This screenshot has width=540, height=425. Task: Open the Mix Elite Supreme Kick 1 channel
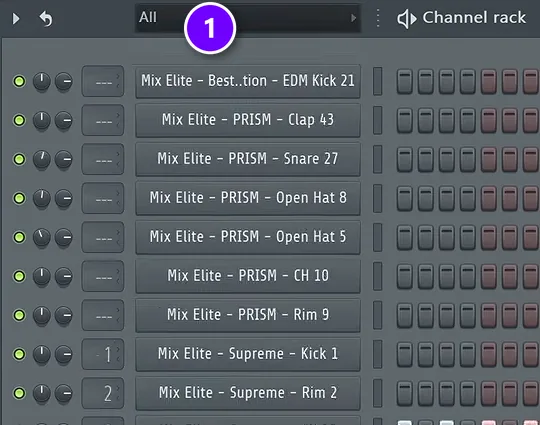[x=248, y=354]
